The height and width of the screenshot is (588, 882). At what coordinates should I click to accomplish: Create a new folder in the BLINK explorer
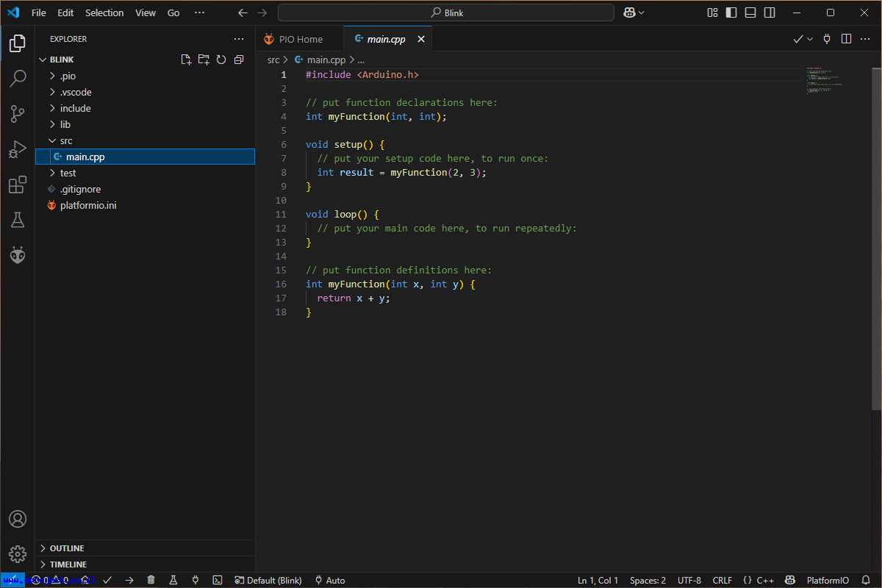pos(204,60)
